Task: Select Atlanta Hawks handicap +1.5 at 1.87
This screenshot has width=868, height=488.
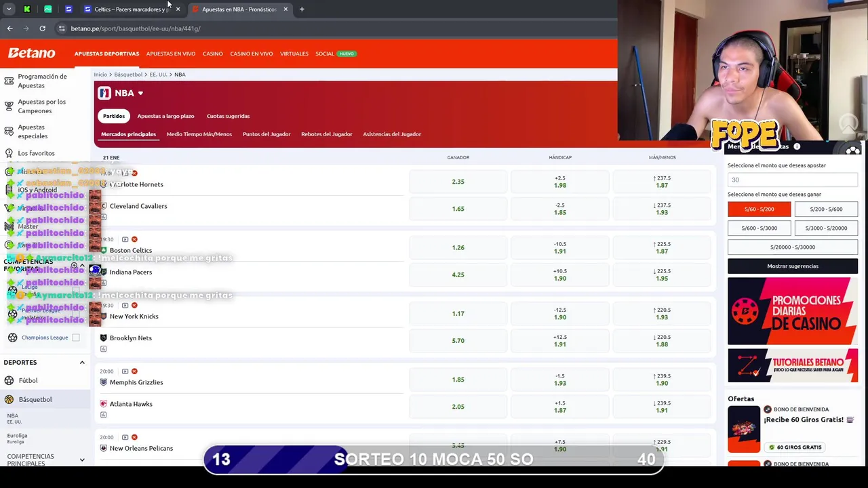Action: (560, 407)
